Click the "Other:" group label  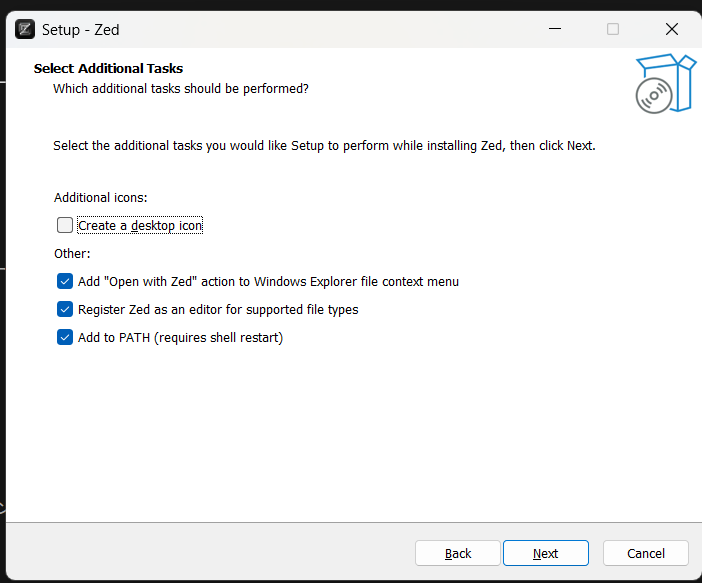pyautogui.click(x=72, y=254)
